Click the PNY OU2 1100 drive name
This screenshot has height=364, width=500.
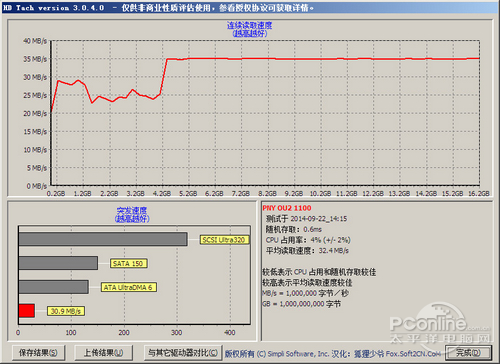[287, 208]
